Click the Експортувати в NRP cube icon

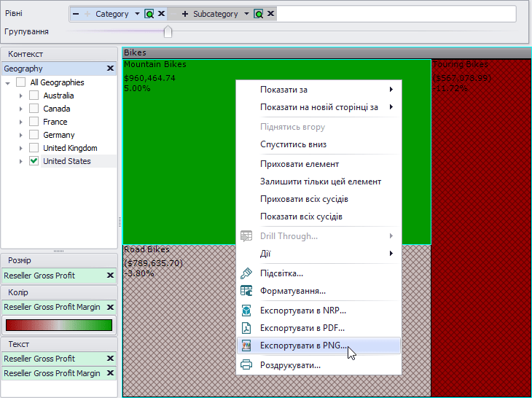pyautogui.click(x=246, y=311)
